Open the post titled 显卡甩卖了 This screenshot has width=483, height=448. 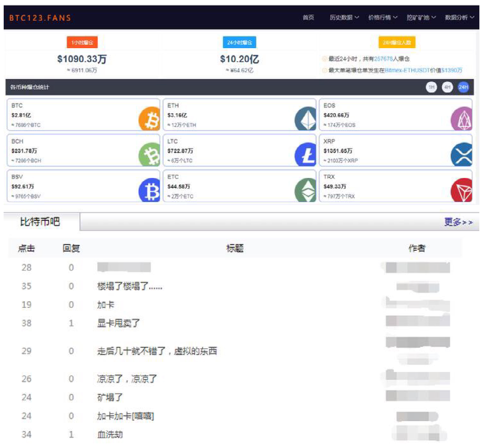click(118, 323)
